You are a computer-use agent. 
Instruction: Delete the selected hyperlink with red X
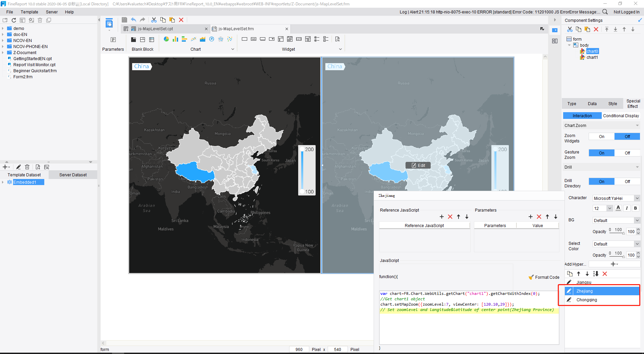pyautogui.click(x=605, y=274)
